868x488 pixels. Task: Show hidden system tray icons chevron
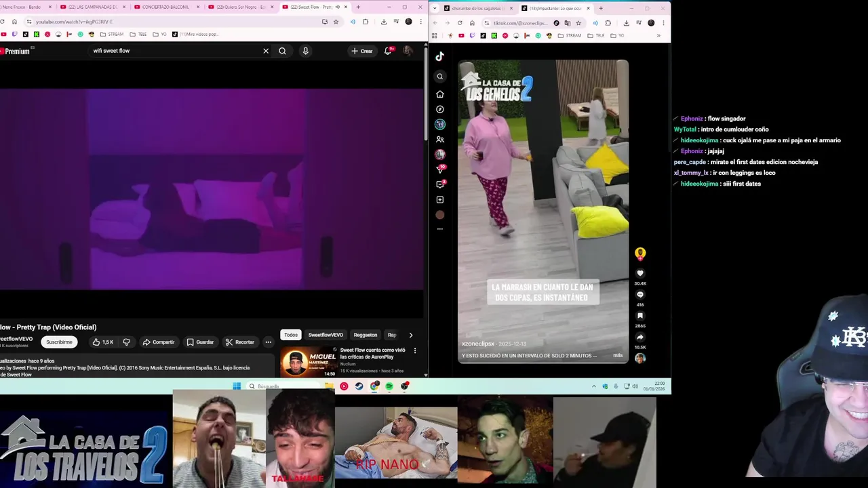click(x=594, y=386)
